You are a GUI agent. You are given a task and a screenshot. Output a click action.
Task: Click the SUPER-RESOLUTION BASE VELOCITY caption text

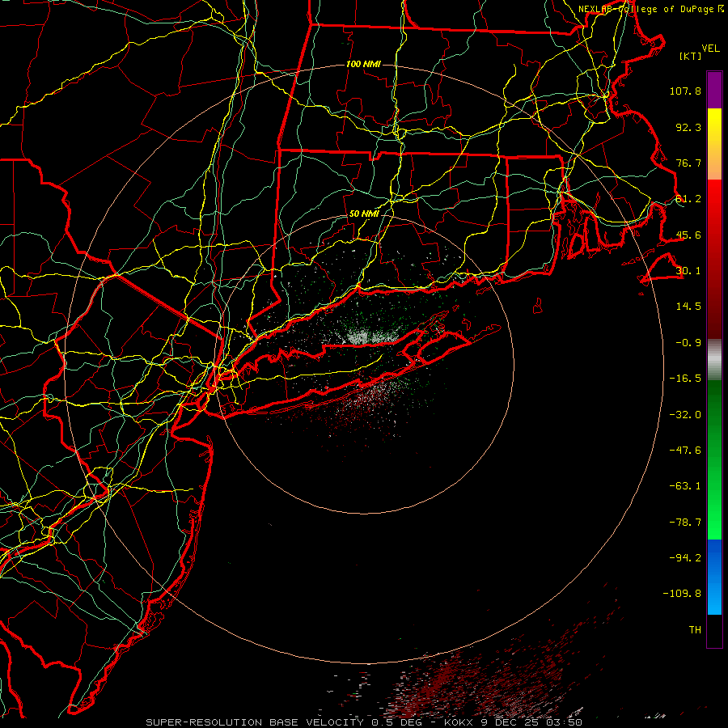(363, 722)
